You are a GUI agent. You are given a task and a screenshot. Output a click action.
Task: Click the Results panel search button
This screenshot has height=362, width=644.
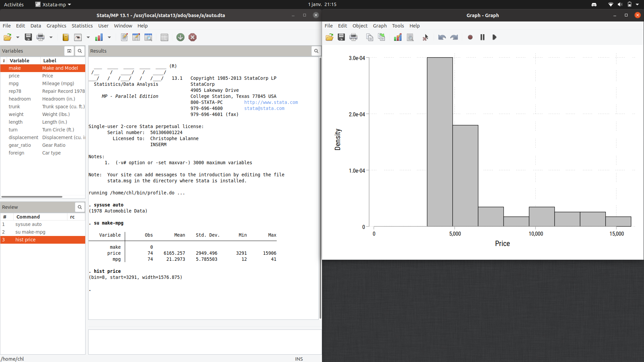point(316,51)
